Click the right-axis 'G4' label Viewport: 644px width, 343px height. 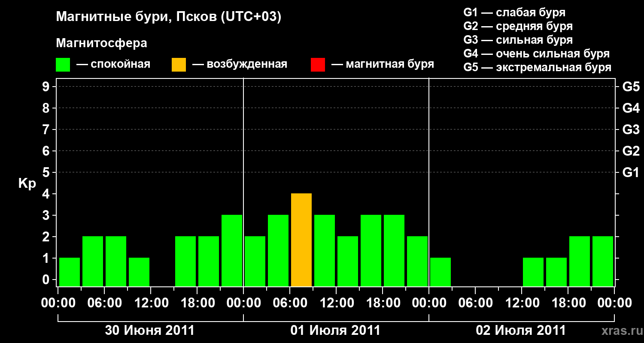[631, 108]
